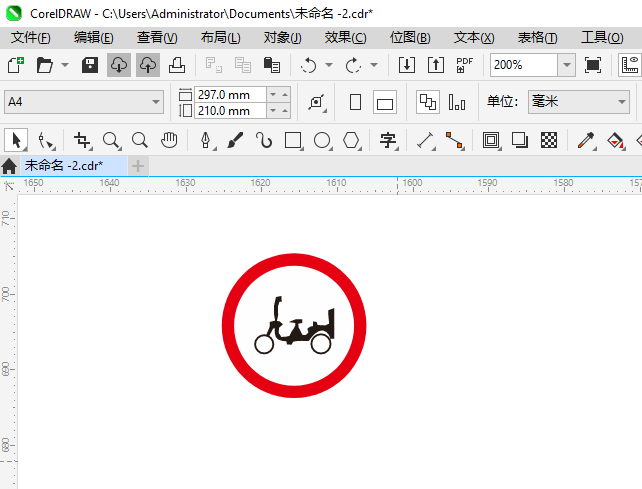Select portrait page orientation
The width and height of the screenshot is (642, 489).
coord(355,102)
